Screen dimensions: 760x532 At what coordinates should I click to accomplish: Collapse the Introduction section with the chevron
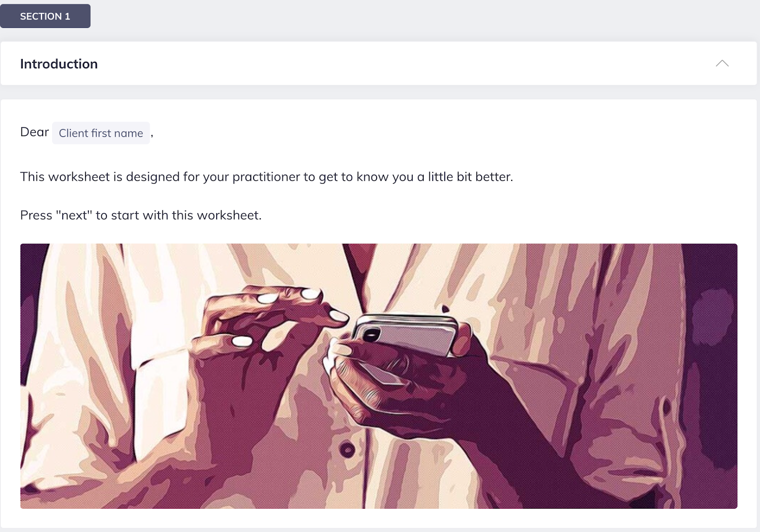coord(722,64)
